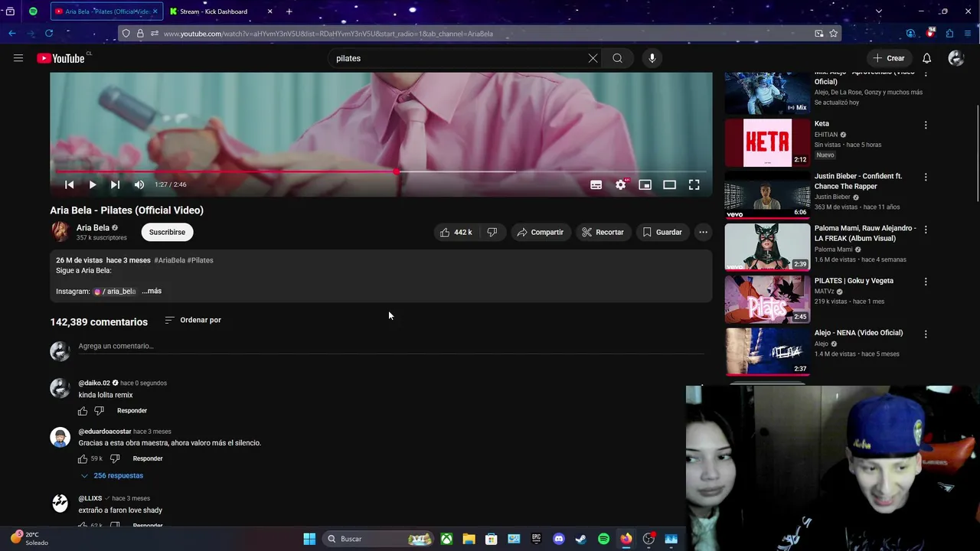Like the @eduardoacostar comment

tap(83, 458)
